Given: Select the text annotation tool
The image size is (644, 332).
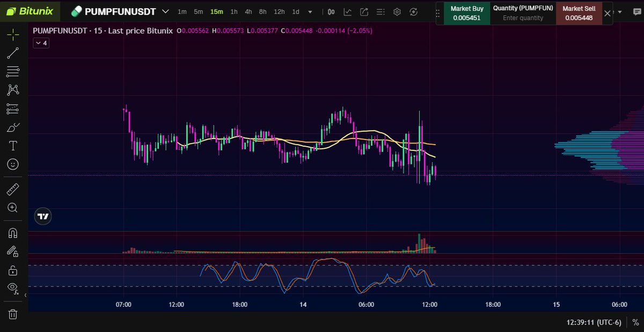Looking at the screenshot, I should click(x=13, y=146).
